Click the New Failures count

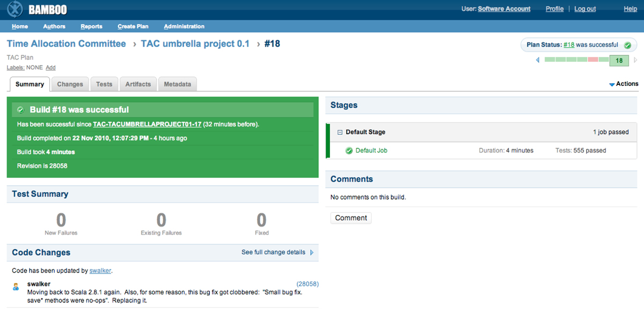[61, 220]
